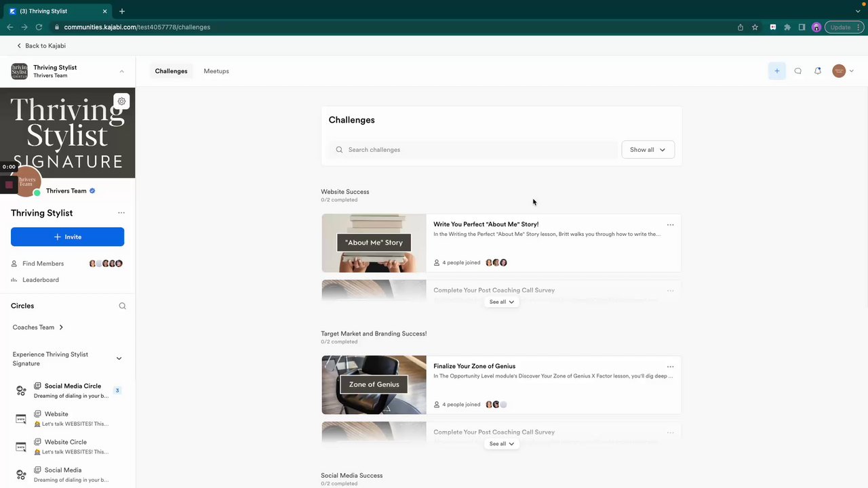The height and width of the screenshot is (488, 868).
Task: Click the Thrivers Team round profile picture
Action: tap(26, 182)
